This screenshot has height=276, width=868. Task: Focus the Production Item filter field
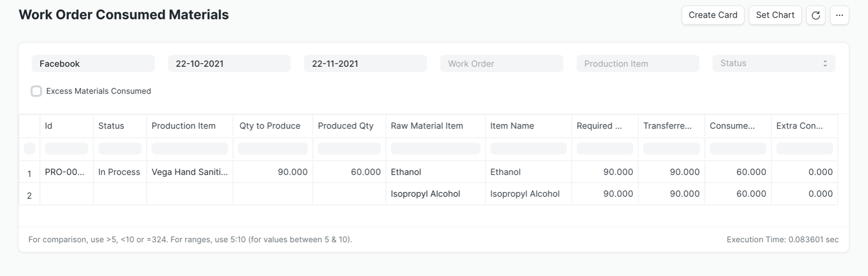pos(638,64)
